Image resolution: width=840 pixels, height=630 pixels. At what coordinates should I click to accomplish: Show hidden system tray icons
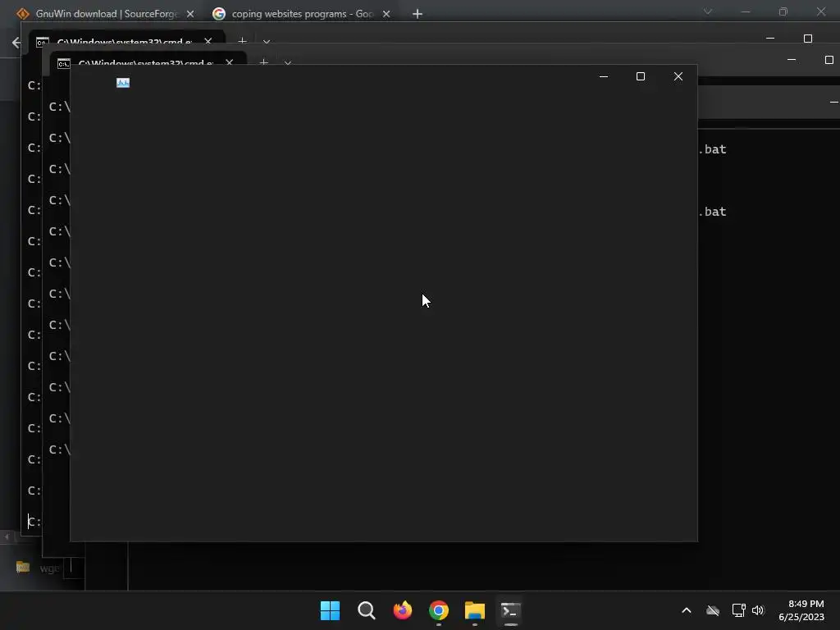click(x=687, y=610)
